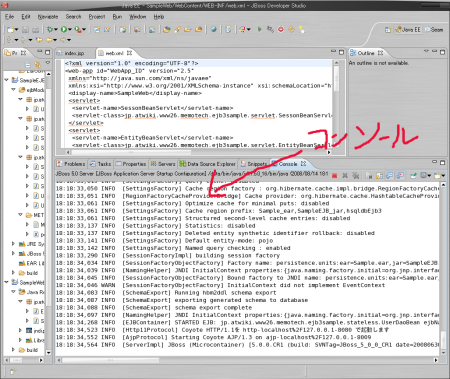This screenshot has width=450, height=379.
Task: Switch to the Problems tab
Action: [x=71, y=164]
